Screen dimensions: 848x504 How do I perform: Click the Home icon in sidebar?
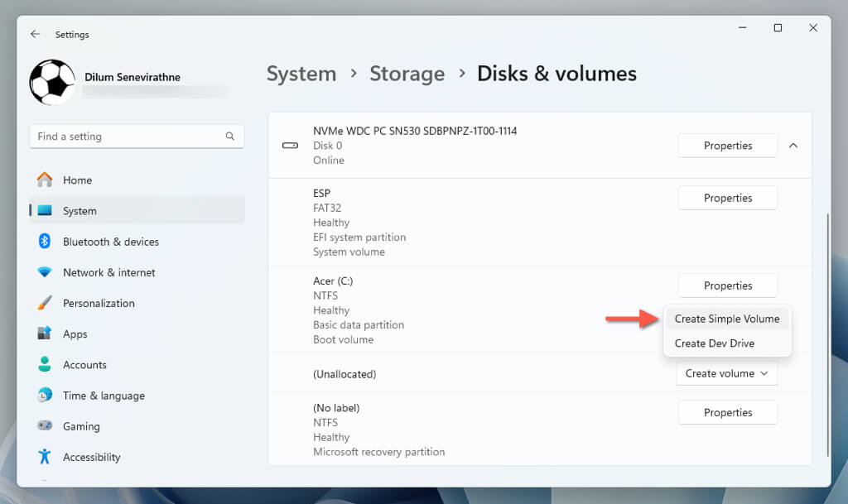pos(45,180)
